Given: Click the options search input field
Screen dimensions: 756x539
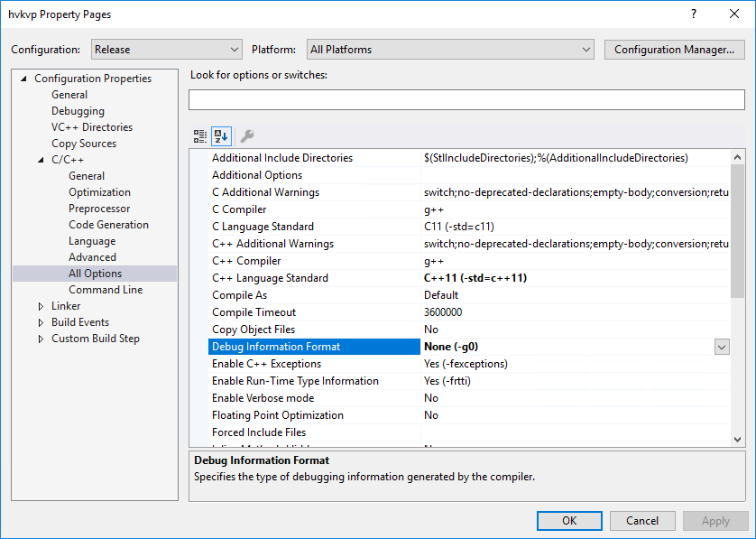Looking at the screenshot, I should [x=466, y=99].
